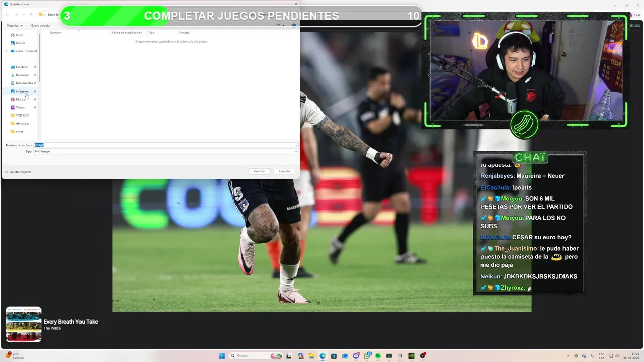Image resolution: width=644 pixels, height=362 pixels.
Task: Open Xbox app taskbar icon
Action: [x=389, y=356]
